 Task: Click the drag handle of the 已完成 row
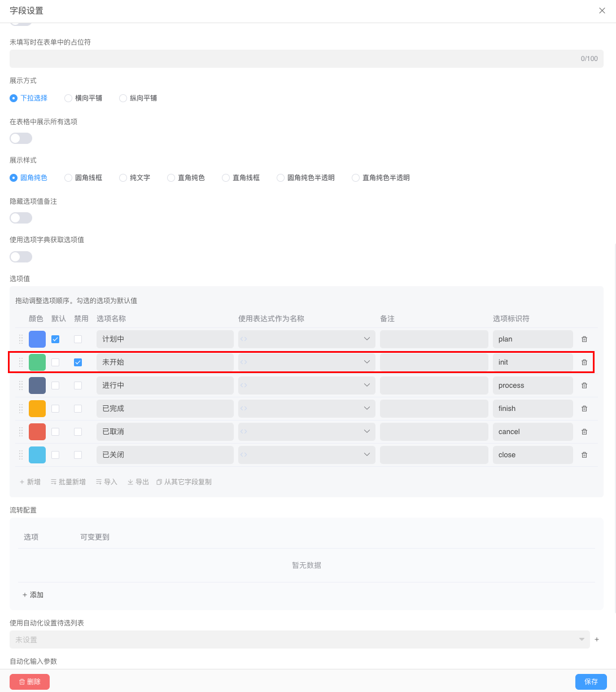[21, 409]
